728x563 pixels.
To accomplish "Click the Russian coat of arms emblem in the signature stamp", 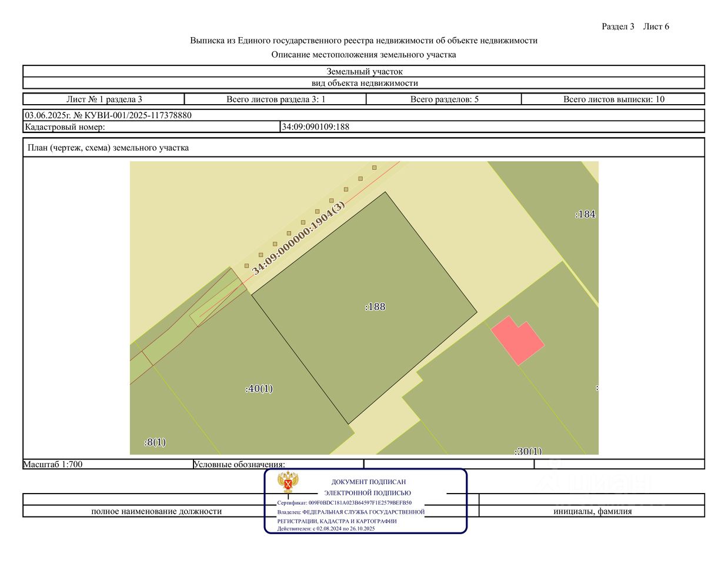I will click(x=288, y=482).
